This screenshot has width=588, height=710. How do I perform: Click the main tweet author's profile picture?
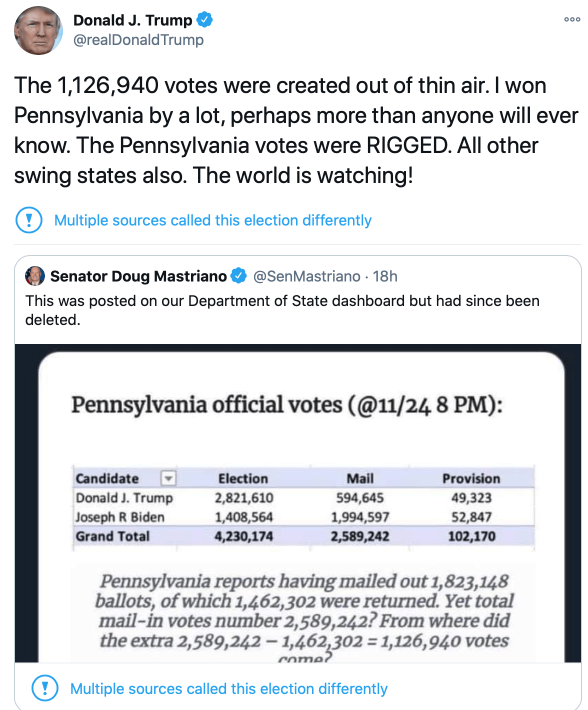click(38, 30)
